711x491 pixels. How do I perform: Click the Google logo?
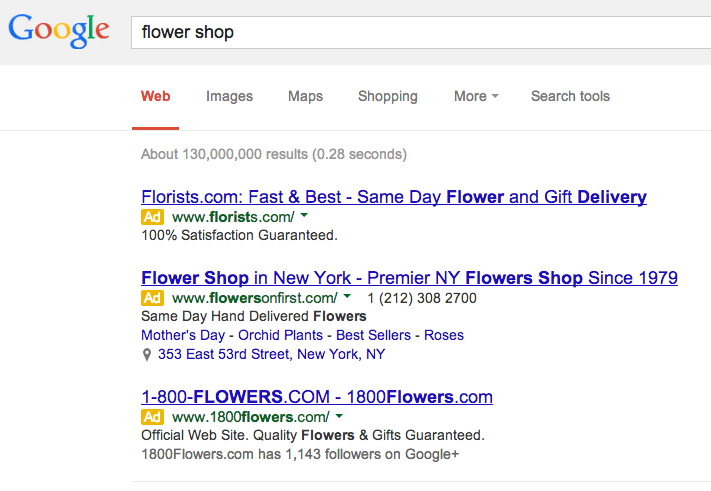(58, 30)
